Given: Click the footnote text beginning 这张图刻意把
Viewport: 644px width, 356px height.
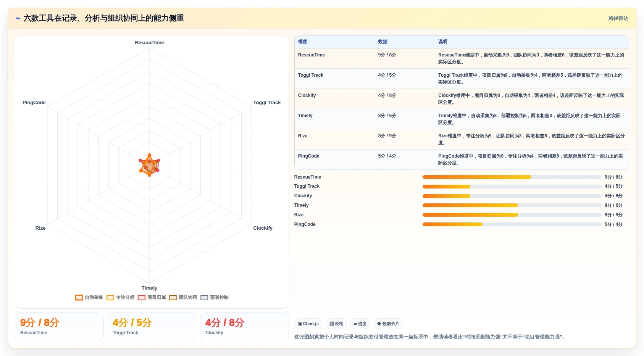Looking at the screenshot, I should point(430,337).
